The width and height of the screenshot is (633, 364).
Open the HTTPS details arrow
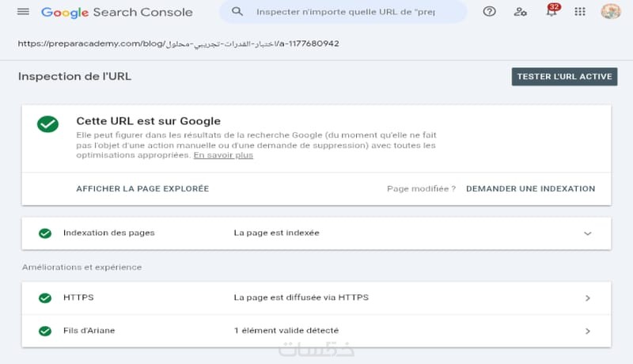click(x=588, y=298)
